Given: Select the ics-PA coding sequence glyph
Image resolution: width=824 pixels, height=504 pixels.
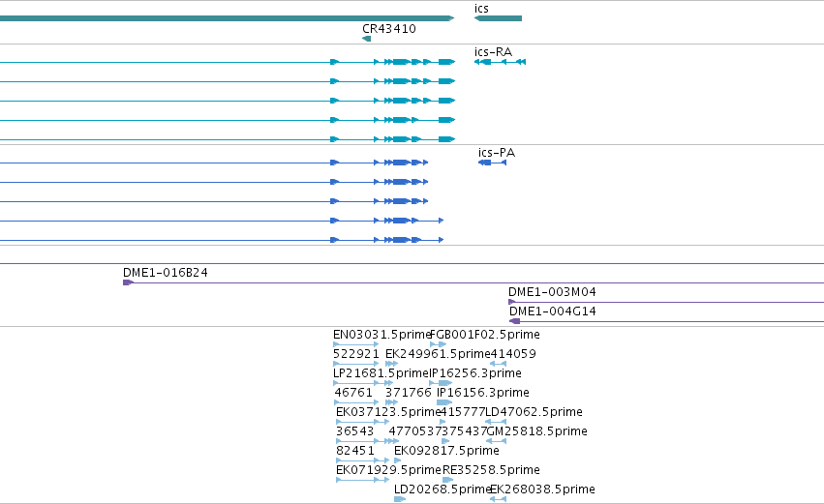Looking at the screenshot, I should pyautogui.click(x=493, y=163).
